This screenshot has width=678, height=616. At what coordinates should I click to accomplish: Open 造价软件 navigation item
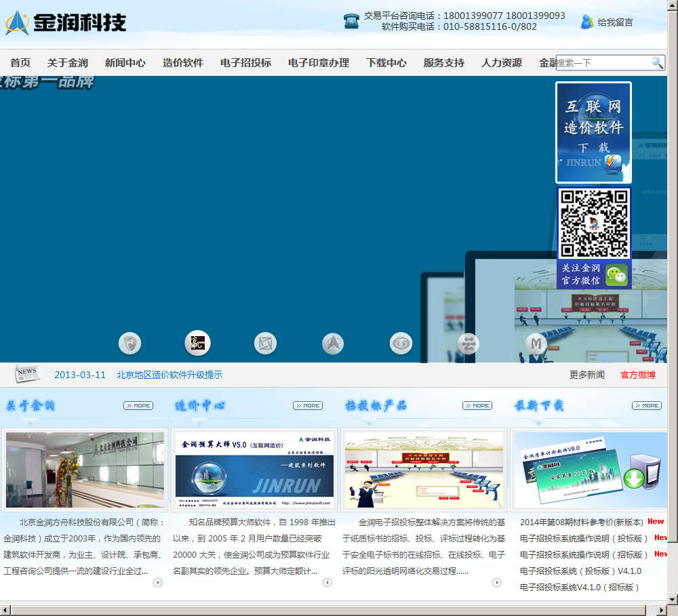pos(183,62)
